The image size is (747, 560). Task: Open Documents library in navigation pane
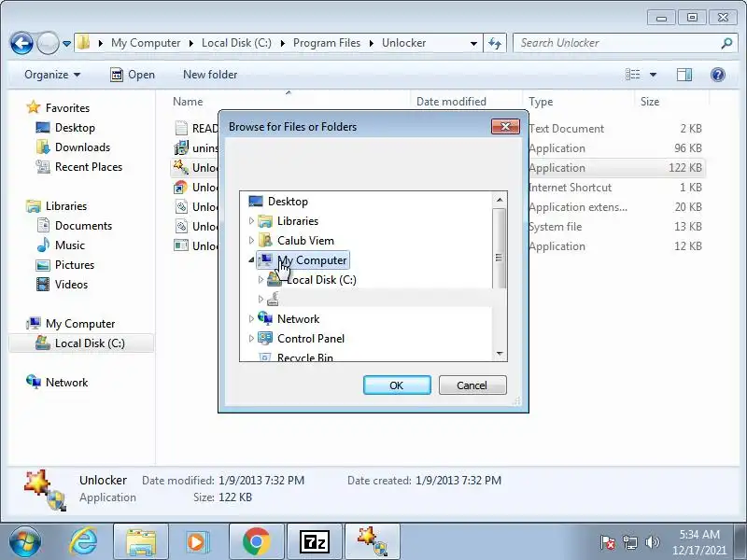click(x=83, y=226)
